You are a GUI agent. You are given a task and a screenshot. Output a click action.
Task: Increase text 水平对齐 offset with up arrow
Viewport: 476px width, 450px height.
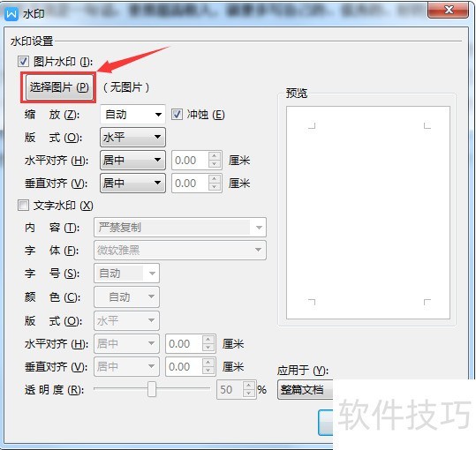[x=208, y=340]
